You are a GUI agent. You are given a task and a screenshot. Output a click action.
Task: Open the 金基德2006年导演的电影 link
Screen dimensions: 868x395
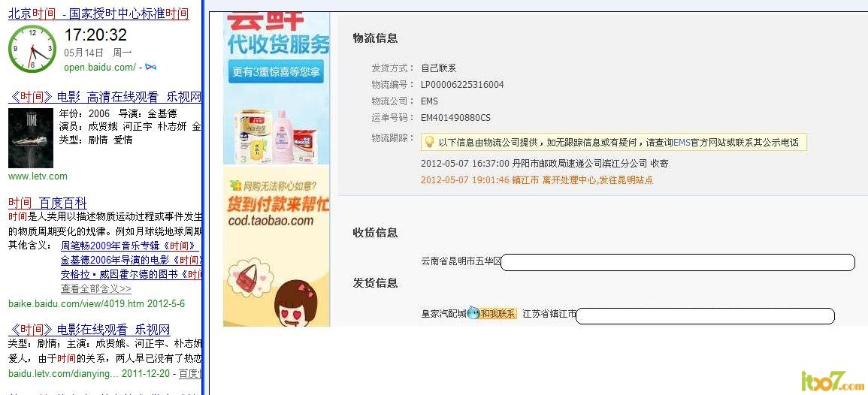130,260
